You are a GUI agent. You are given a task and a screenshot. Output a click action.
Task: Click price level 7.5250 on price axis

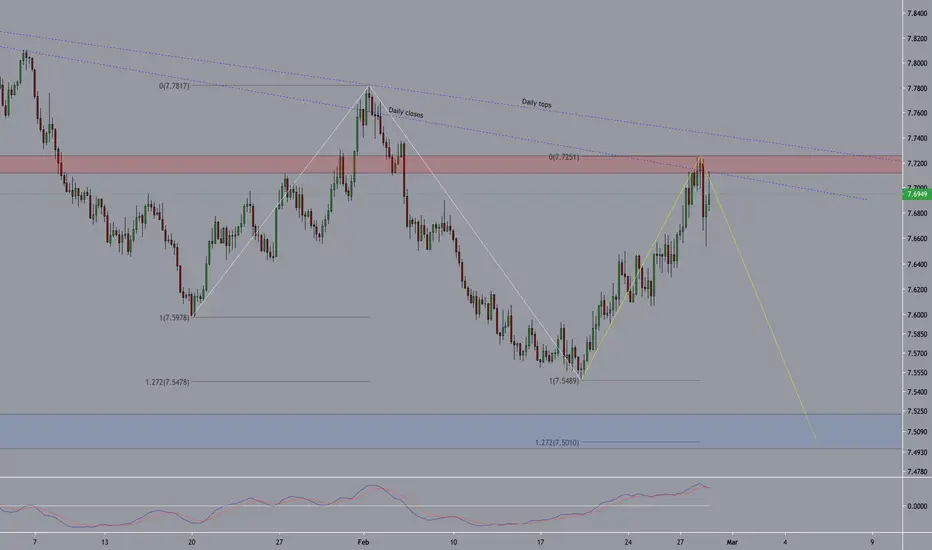pyautogui.click(x=917, y=411)
